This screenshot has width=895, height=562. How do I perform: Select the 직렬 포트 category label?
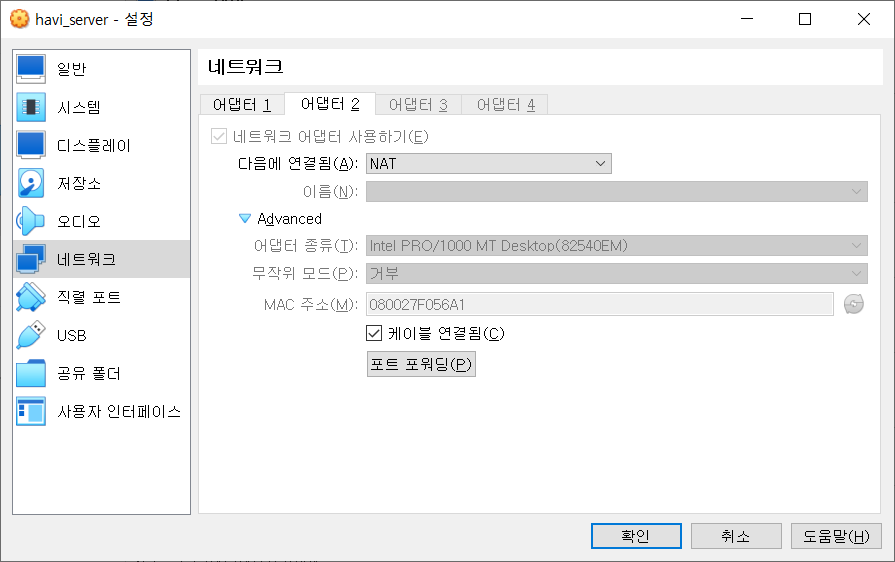click(89, 297)
